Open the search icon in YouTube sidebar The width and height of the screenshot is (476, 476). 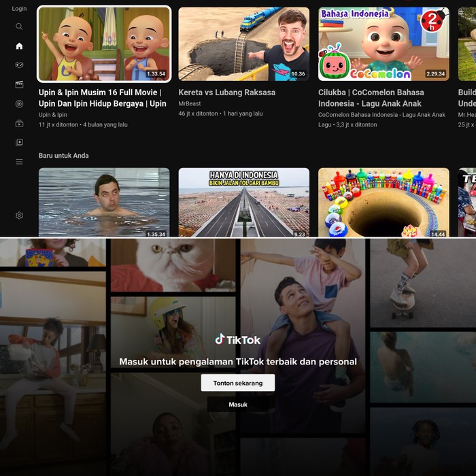tap(19, 27)
